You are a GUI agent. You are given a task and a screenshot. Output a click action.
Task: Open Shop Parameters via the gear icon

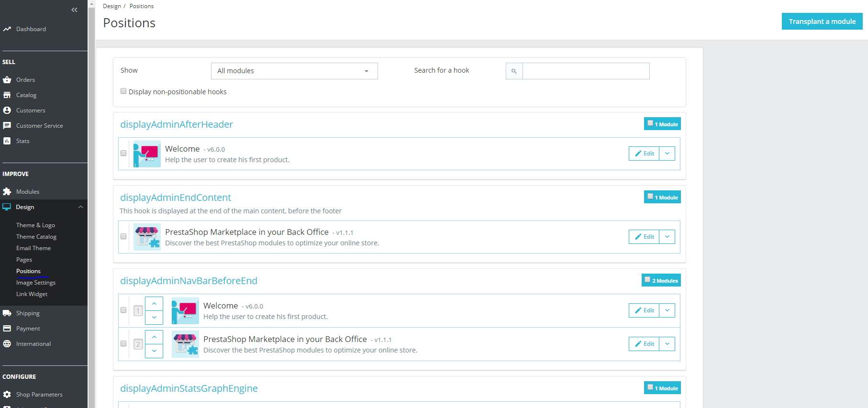7,395
